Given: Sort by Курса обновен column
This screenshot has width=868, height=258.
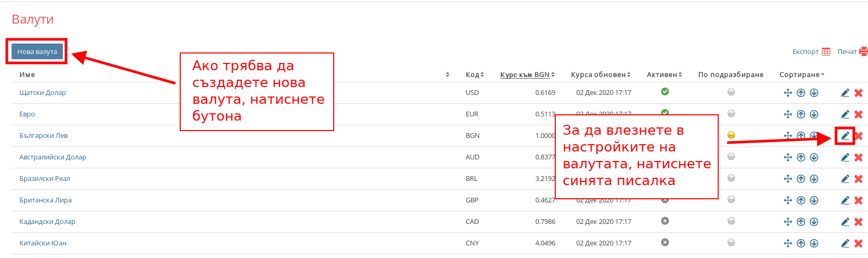Looking at the screenshot, I should (x=600, y=74).
